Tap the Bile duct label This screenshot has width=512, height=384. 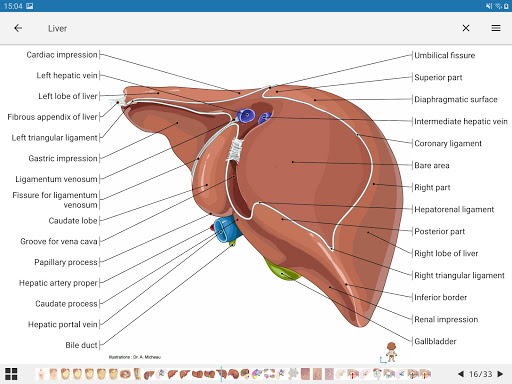(x=81, y=345)
